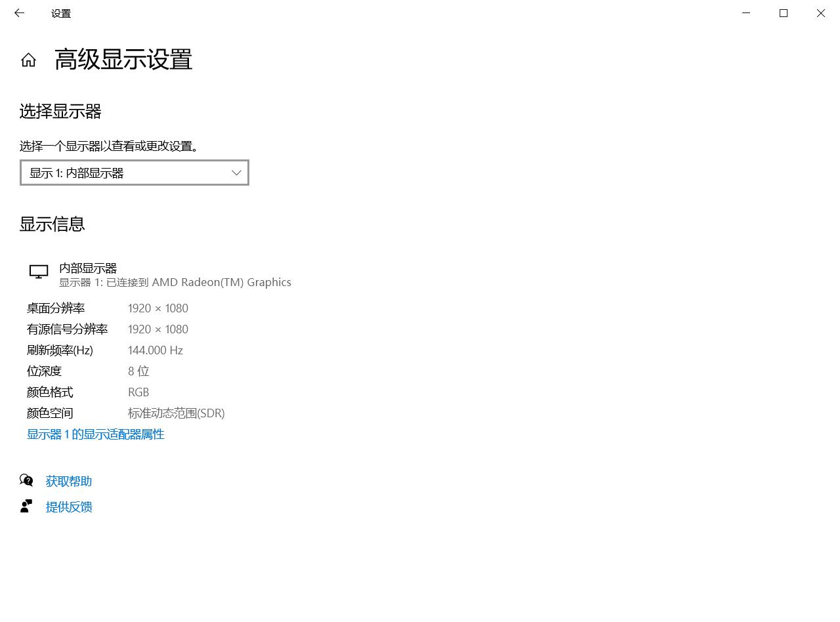Open 显示器 1 的显示适配器属性

[x=95, y=434]
